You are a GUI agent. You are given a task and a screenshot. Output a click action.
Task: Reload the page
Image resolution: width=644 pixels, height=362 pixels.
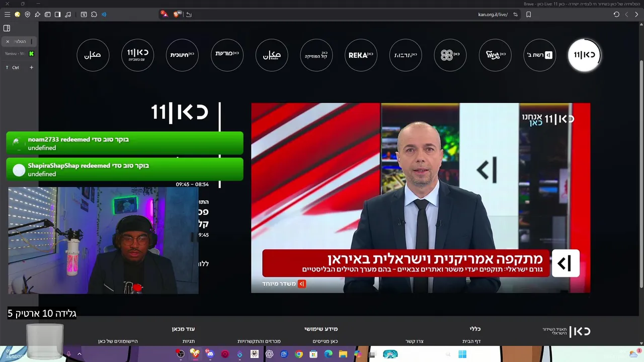pos(616,15)
